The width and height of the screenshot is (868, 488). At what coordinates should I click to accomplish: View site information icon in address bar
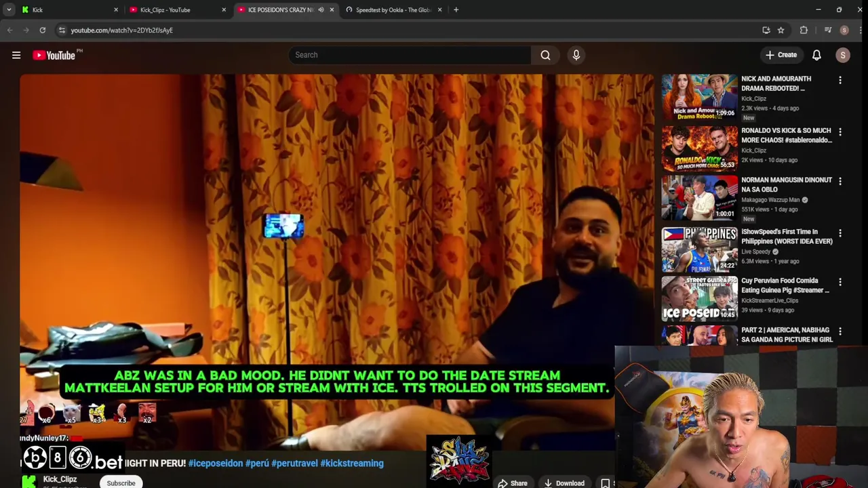tap(62, 30)
